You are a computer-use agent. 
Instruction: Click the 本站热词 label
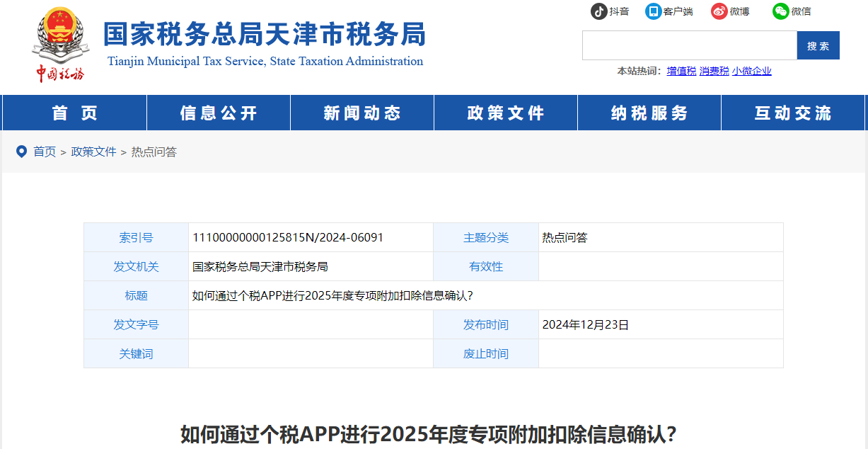tap(639, 71)
